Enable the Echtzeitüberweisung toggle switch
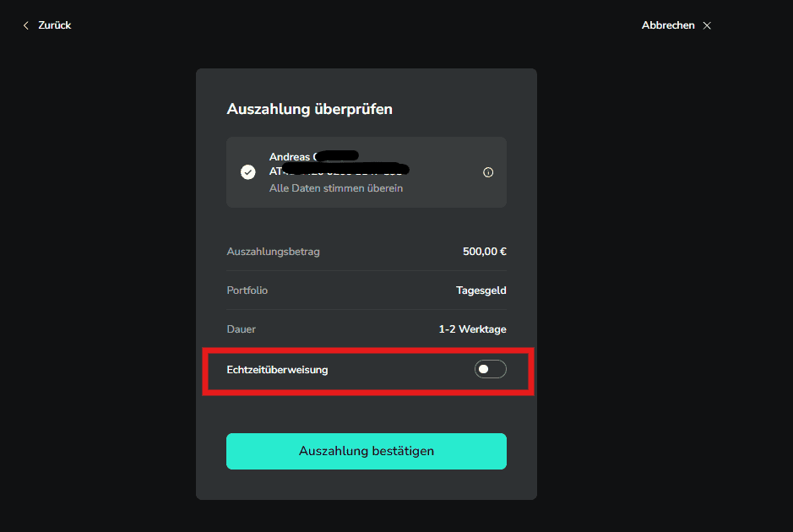The image size is (793, 532). point(490,369)
